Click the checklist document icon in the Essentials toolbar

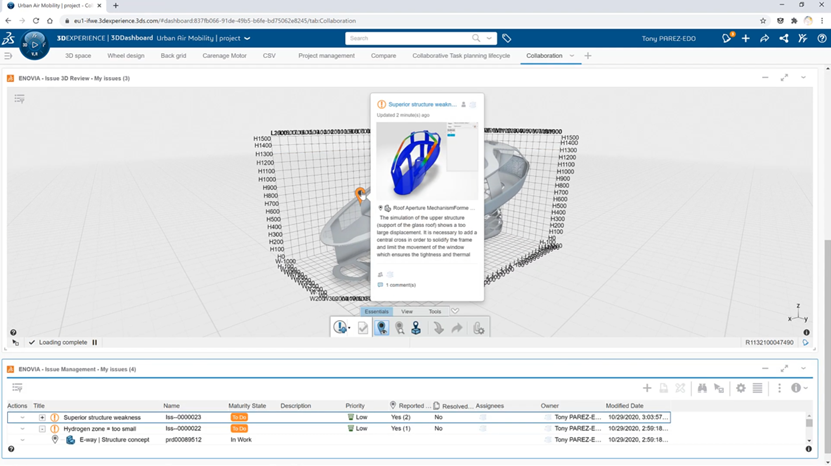tap(363, 328)
